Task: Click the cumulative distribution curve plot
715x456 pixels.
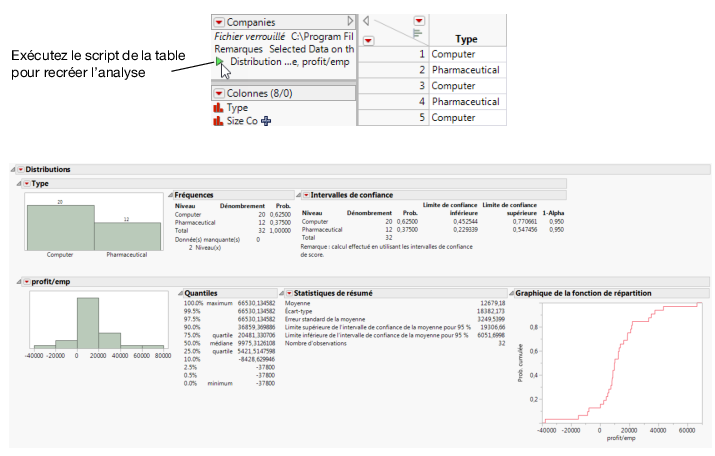Action: point(622,363)
